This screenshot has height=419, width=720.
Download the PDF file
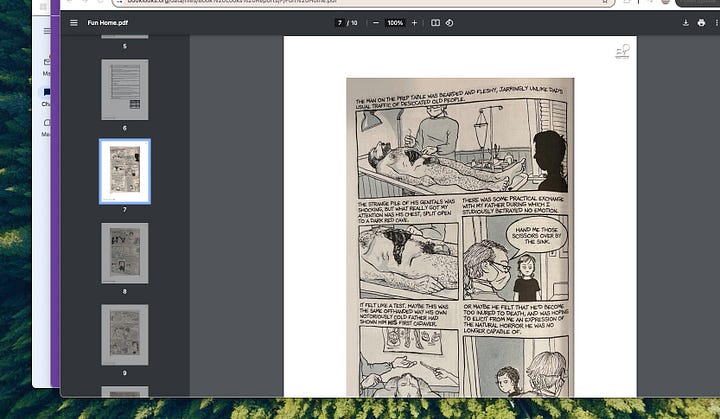coord(686,23)
